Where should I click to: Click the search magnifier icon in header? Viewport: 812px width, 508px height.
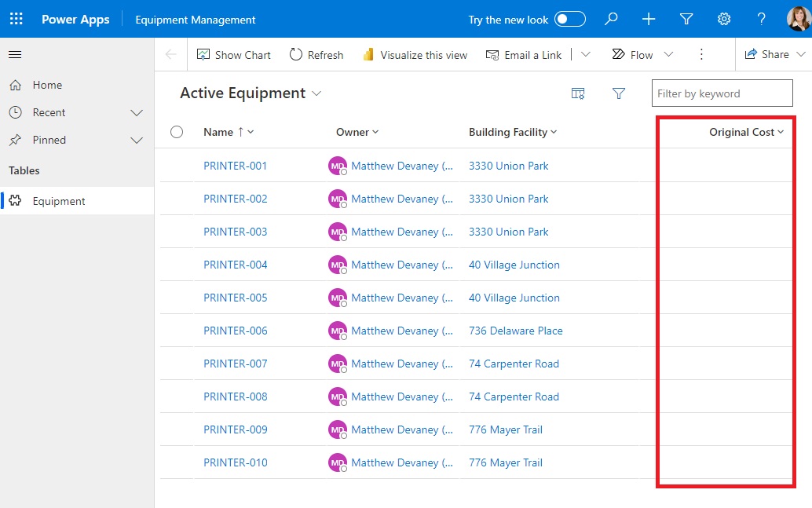611,19
